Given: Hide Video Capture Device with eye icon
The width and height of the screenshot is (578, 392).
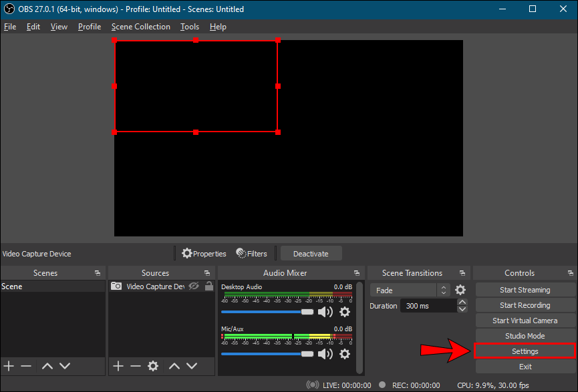Looking at the screenshot, I should [194, 286].
